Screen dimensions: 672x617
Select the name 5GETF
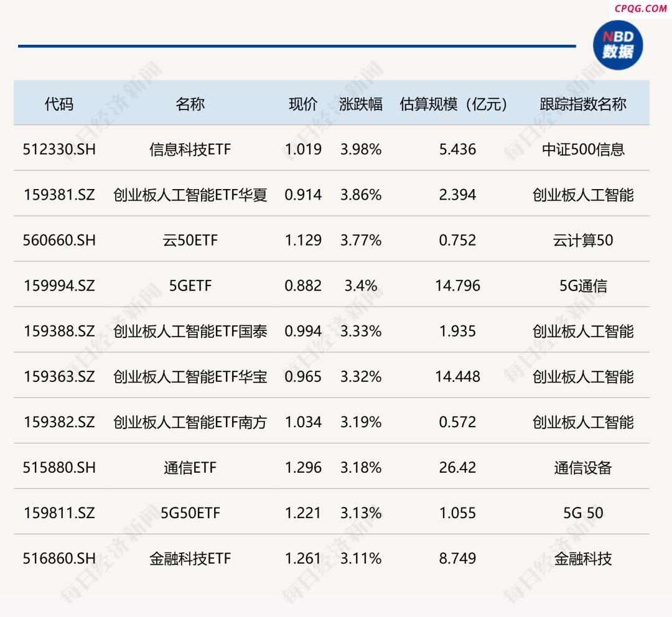coord(190,285)
